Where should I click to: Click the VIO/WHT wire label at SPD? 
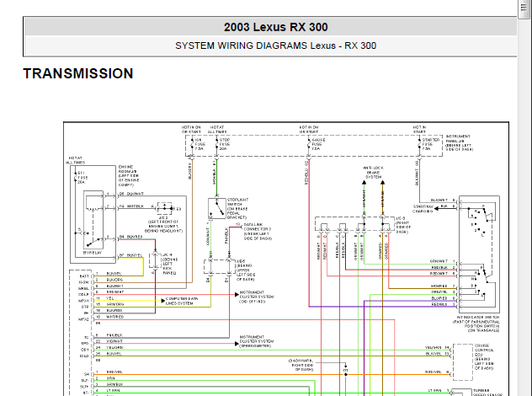click(114, 341)
